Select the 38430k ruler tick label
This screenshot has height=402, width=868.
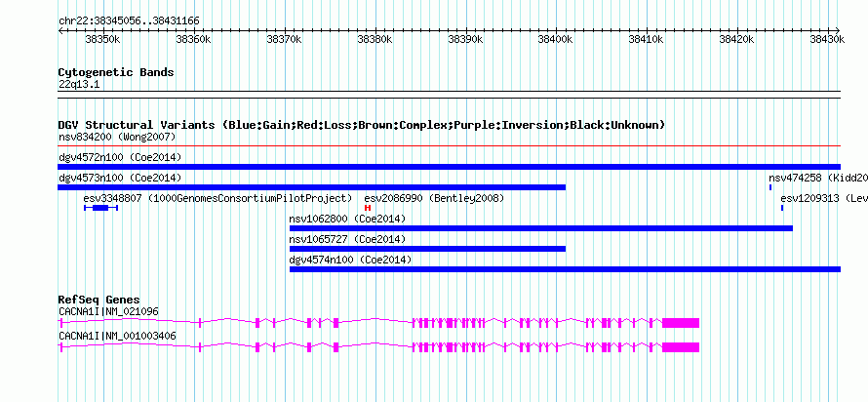point(828,39)
